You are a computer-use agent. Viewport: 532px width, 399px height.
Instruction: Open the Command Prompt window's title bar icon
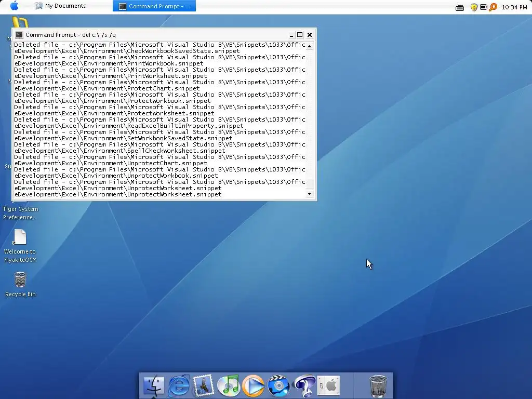point(19,35)
